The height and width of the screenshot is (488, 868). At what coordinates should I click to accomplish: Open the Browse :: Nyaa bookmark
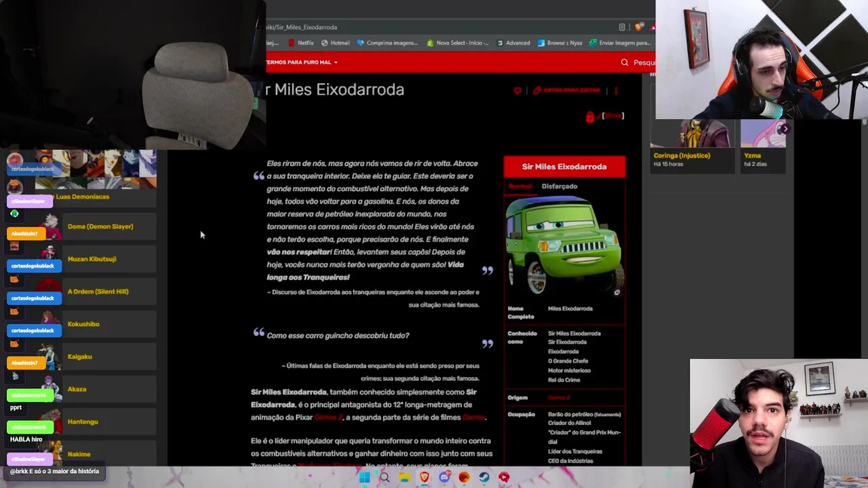559,43
